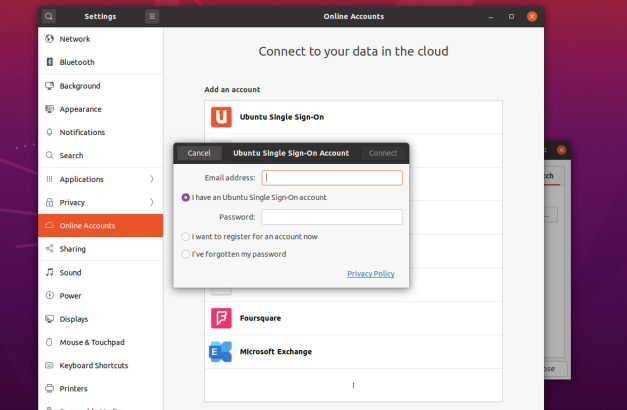Click the Network globe icon
The image size is (627, 410).
pos(49,39)
